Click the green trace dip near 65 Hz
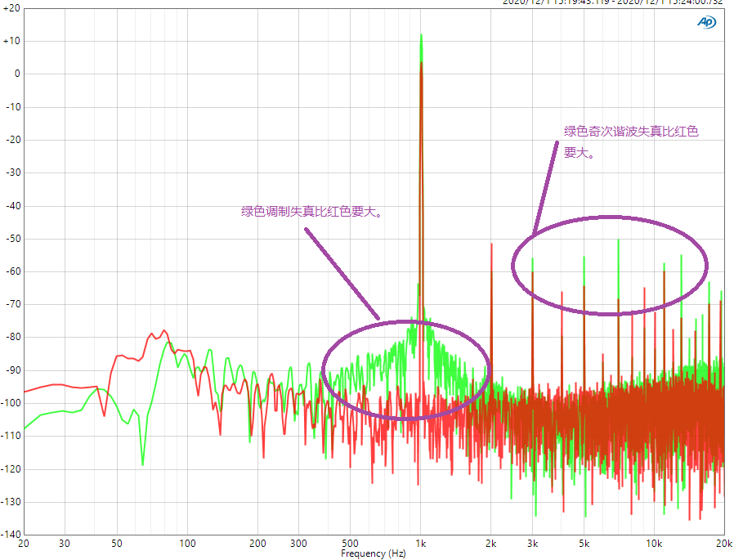This screenshot has height=560, width=743. [x=142, y=464]
